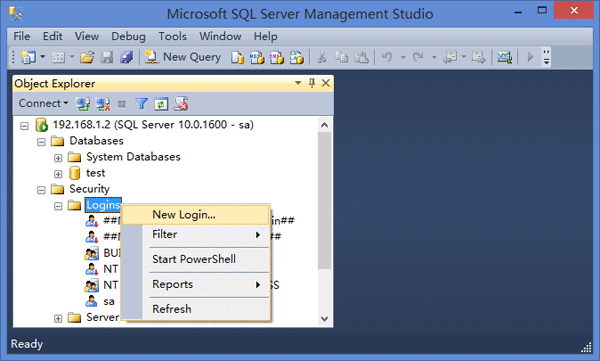Select the sa login item
This screenshot has height=361, width=600.
click(x=109, y=302)
